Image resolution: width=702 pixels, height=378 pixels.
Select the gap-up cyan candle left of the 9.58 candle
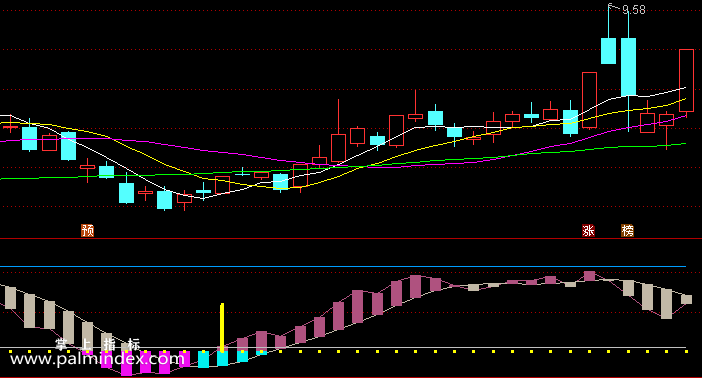click(x=608, y=51)
